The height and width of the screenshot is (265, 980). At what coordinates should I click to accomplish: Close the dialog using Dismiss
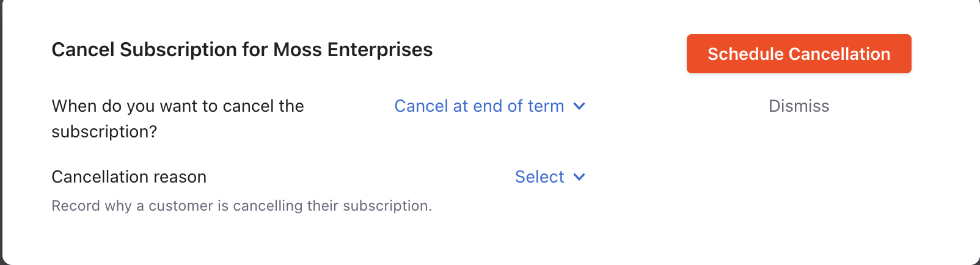[799, 106]
